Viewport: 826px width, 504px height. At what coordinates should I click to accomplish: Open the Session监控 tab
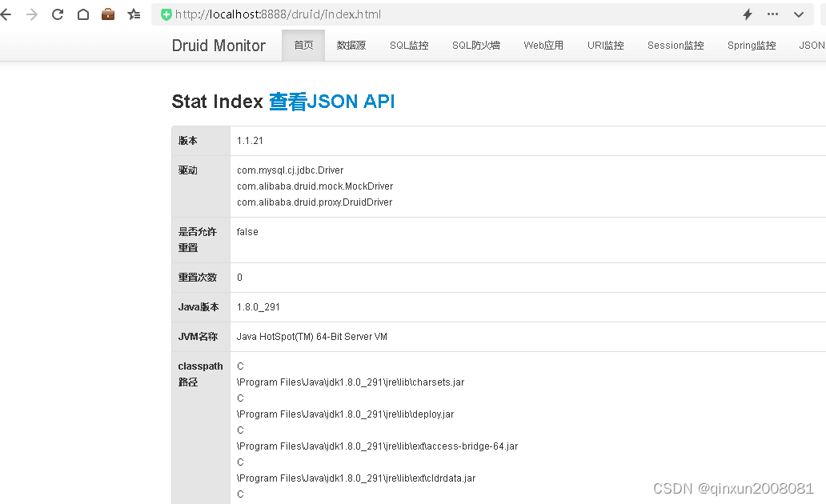pyautogui.click(x=676, y=46)
